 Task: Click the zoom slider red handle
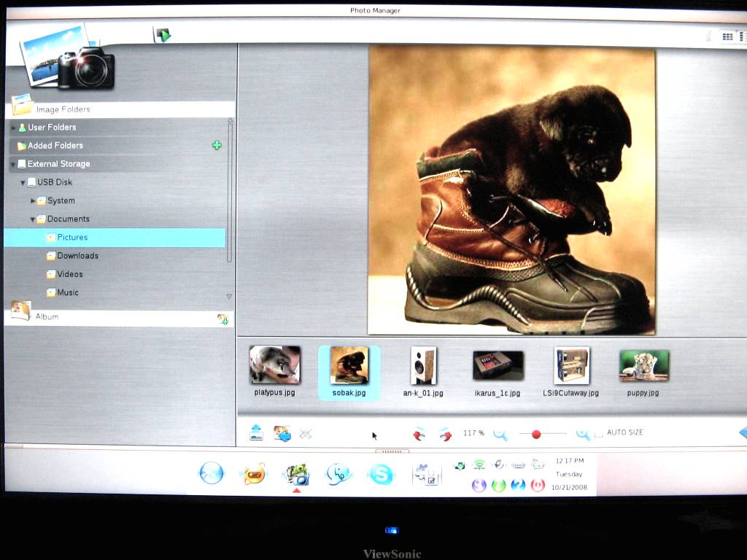(536, 435)
